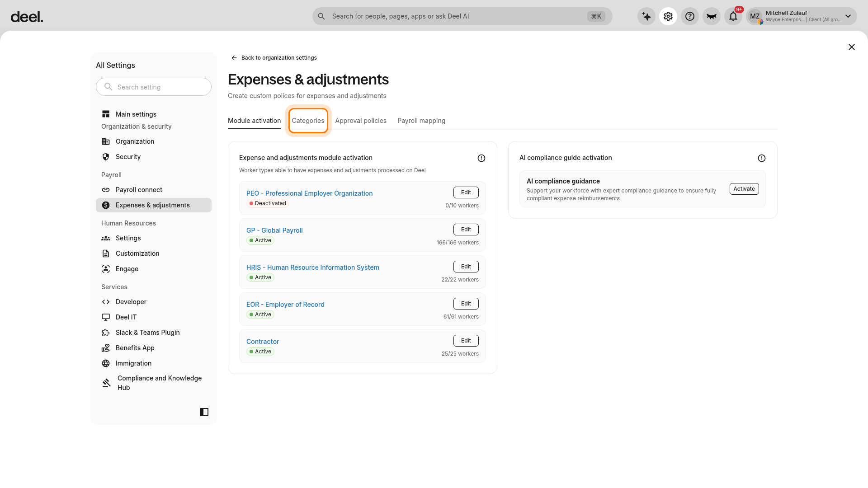Click the global search magnifier icon
Image resolution: width=868 pixels, height=488 pixels.
click(321, 16)
